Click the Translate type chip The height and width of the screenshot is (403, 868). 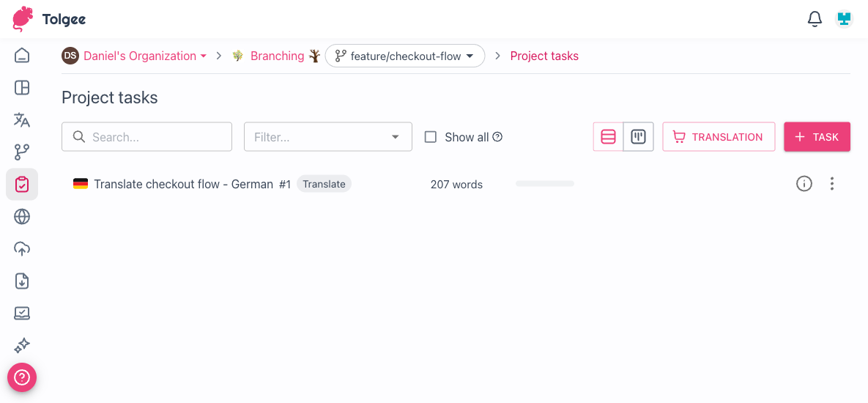[324, 184]
